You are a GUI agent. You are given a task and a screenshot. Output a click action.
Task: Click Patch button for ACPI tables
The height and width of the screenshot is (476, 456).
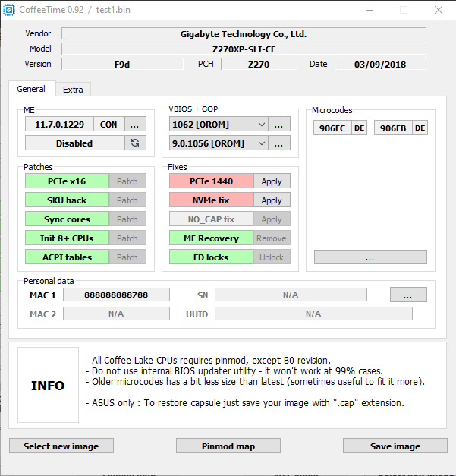pyautogui.click(x=127, y=257)
